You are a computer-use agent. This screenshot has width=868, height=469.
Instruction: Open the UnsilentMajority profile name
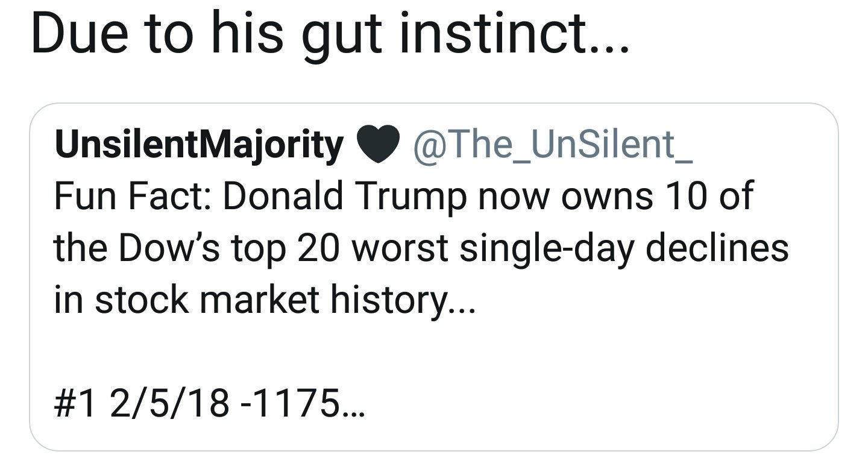pyautogui.click(x=199, y=145)
